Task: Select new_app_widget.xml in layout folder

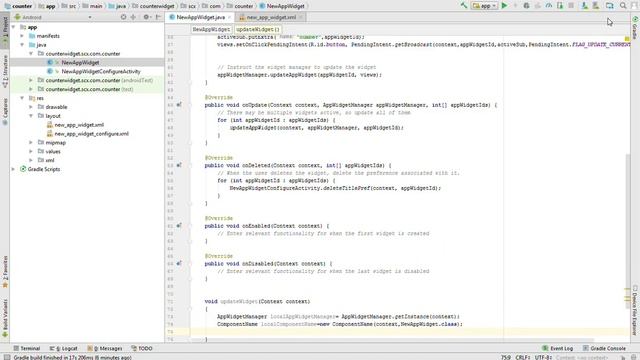Action: click(x=79, y=125)
